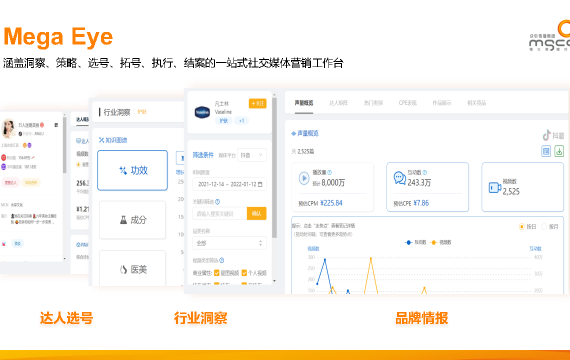Click the scrollbar of the influencer card

pos(64,145)
